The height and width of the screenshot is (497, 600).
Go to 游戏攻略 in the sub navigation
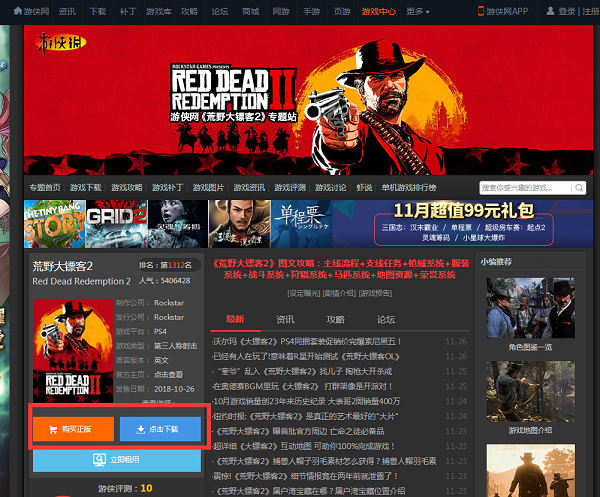pyautogui.click(x=127, y=187)
